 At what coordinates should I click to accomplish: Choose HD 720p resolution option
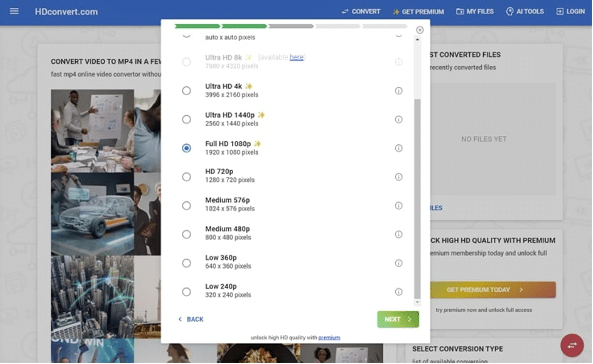click(186, 177)
